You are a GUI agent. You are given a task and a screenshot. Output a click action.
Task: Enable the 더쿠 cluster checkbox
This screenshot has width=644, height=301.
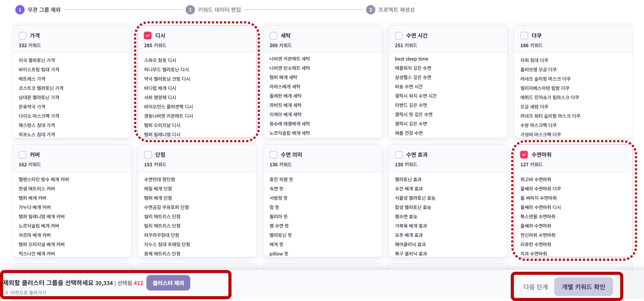pyautogui.click(x=524, y=35)
